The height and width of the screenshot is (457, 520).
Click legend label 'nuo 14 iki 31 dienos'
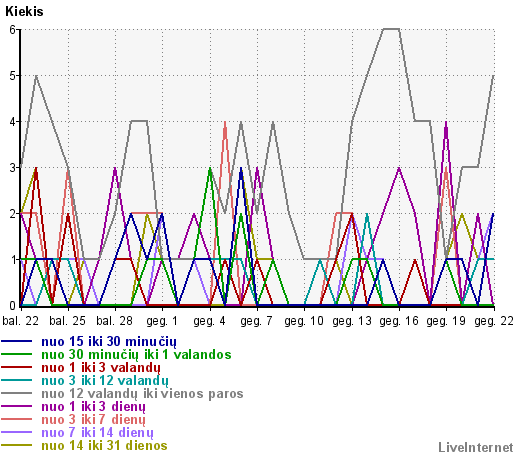(104, 446)
